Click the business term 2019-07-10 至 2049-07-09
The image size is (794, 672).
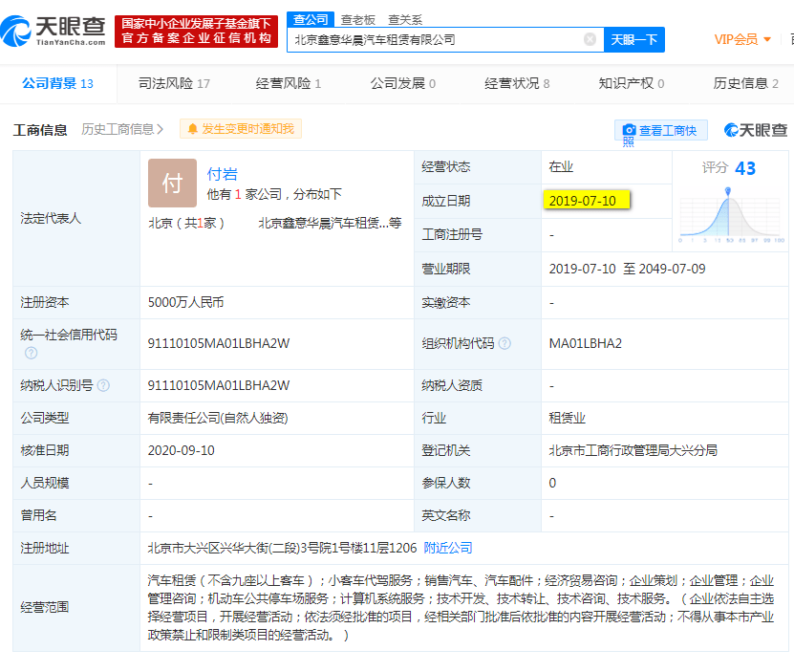pyautogui.click(x=627, y=269)
